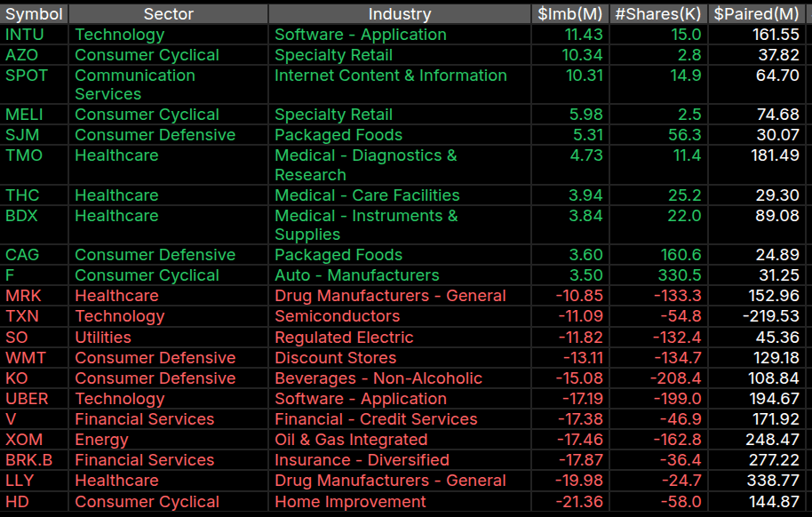
Task: Click the 330.5 shares value
Action: tap(680, 275)
